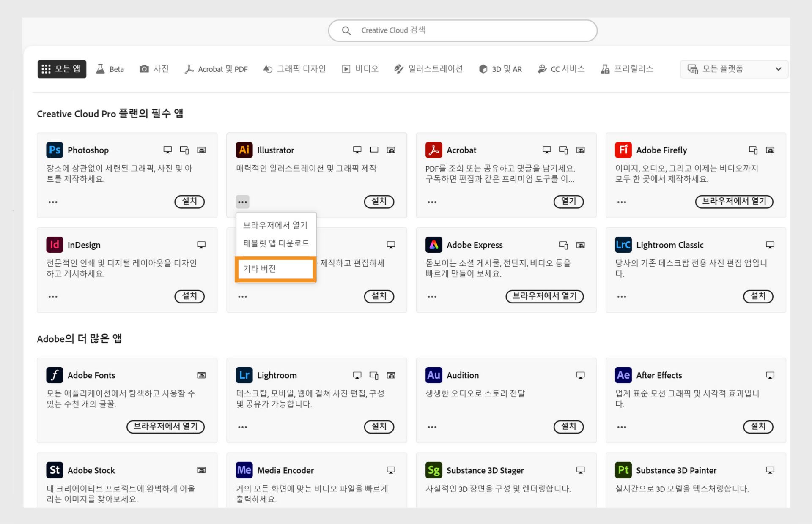Viewport: 812px width, 524px height.
Task: Click 열기 button for Acrobat
Action: pyautogui.click(x=568, y=202)
